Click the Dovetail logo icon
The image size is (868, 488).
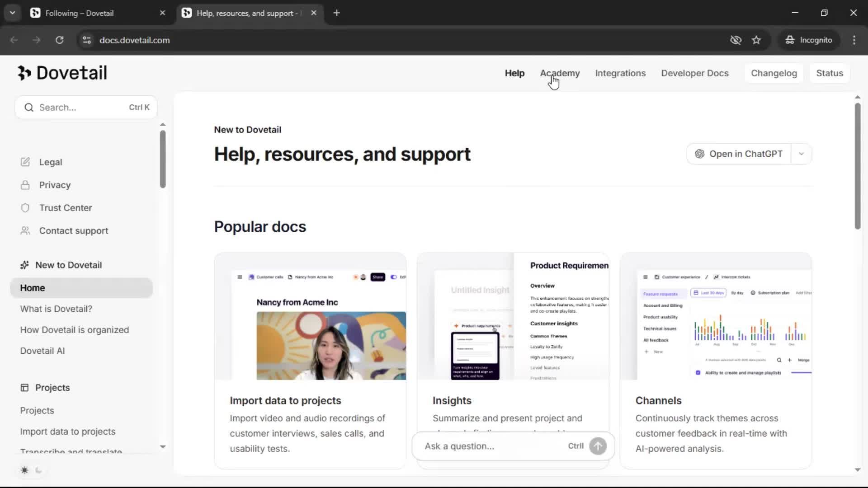coord(24,73)
